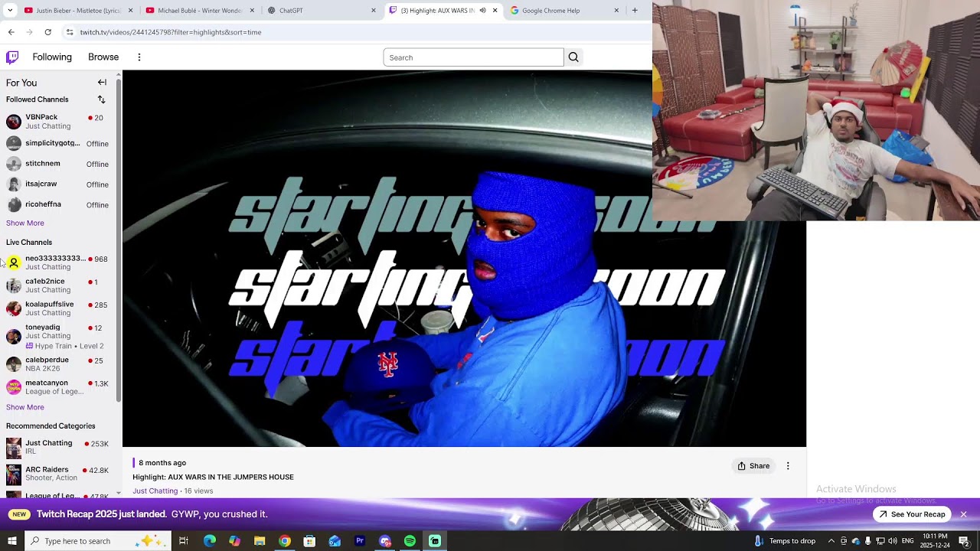
Task: Collapse the For You sidebar
Action: coord(102,83)
